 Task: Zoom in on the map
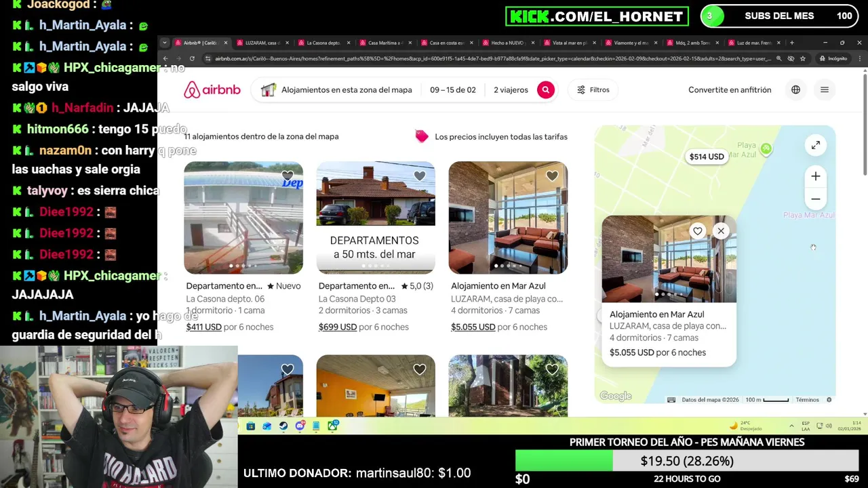816,176
